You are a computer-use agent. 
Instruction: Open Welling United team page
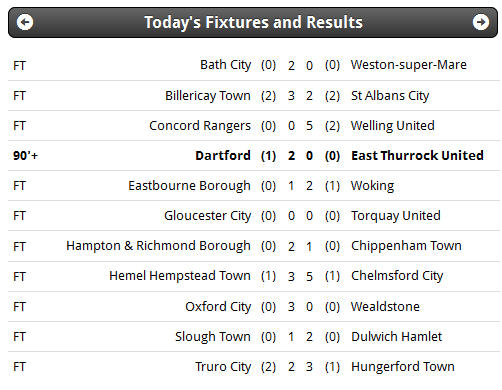click(393, 126)
